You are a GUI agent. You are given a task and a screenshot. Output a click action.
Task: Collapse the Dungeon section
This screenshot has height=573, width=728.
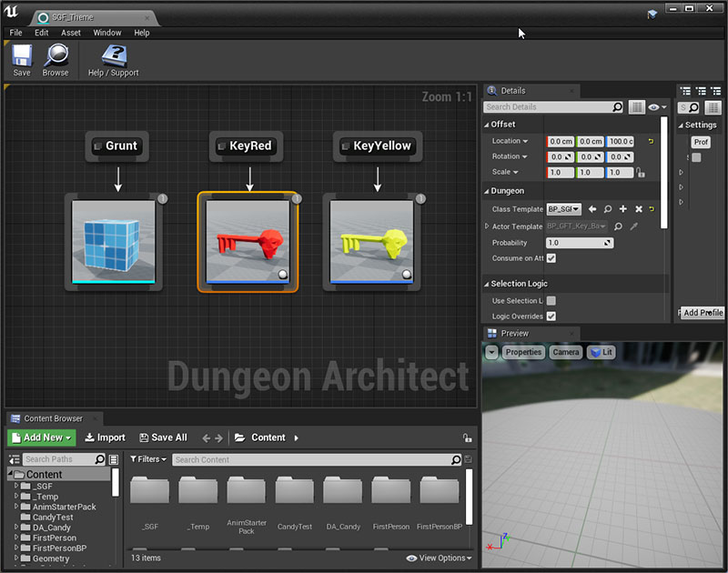pos(487,191)
